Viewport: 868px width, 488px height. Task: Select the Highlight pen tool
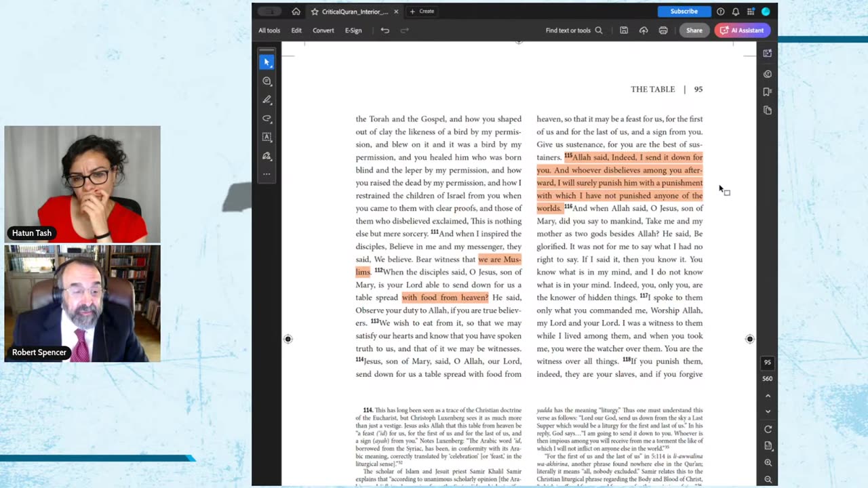[267, 100]
